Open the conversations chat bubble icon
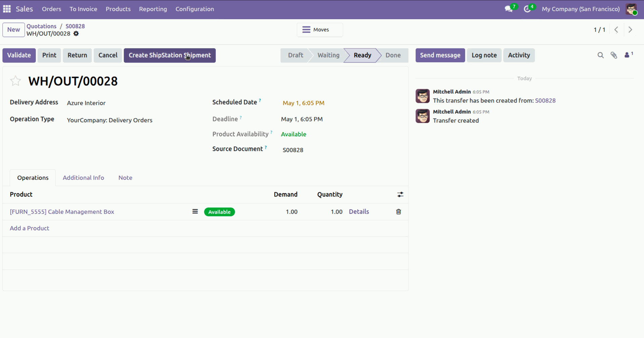The image size is (644, 338). [x=509, y=9]
